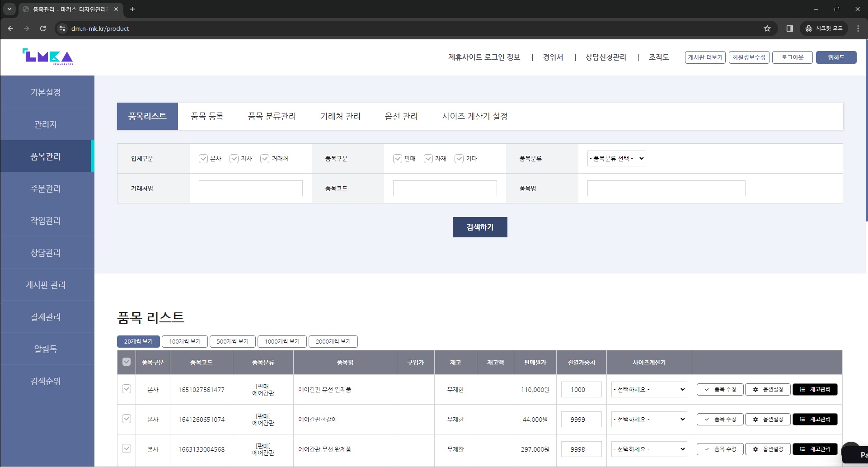The height and width of the screenshot is (467, 868).
Task: Show 100개씩 보기 items per page
Action: tap(185, 341)
